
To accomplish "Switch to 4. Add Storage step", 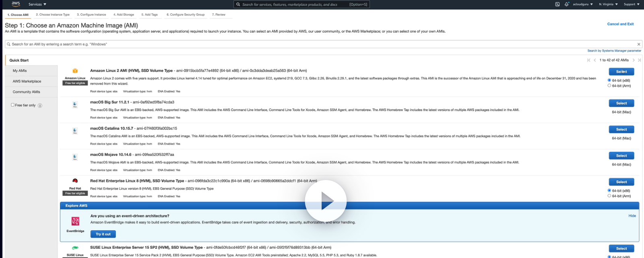I will tap(124, 14).
